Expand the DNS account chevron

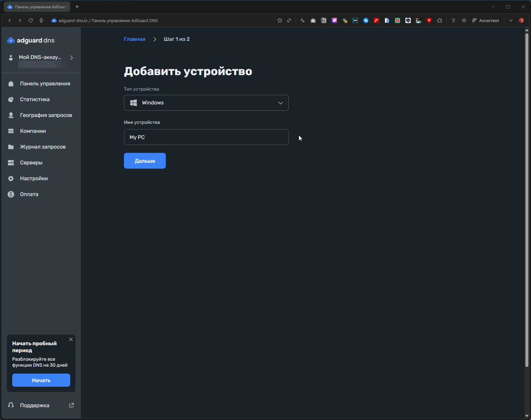coord(72,58)
